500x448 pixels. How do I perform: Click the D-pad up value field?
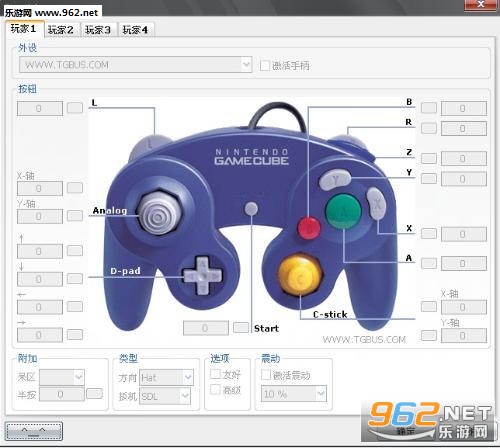(40, 251)
